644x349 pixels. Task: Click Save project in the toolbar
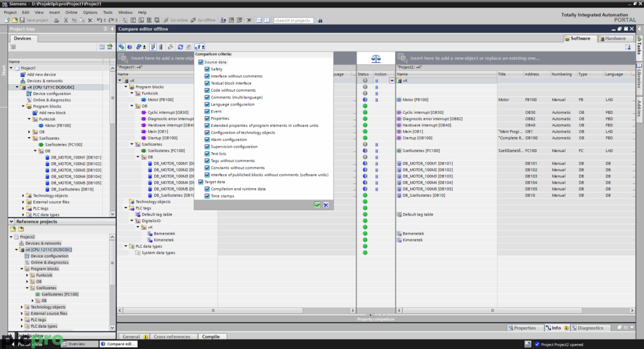pyautogui.click(x=34, y=20)
